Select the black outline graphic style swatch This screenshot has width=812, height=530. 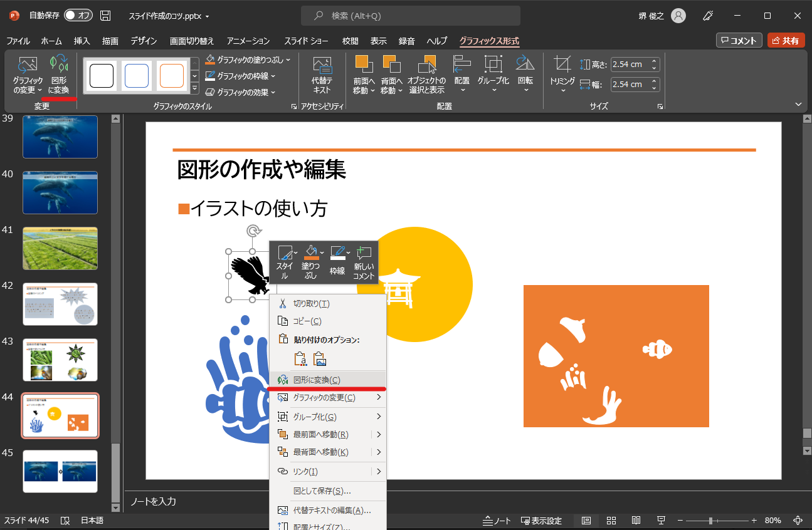click(102, 75)
